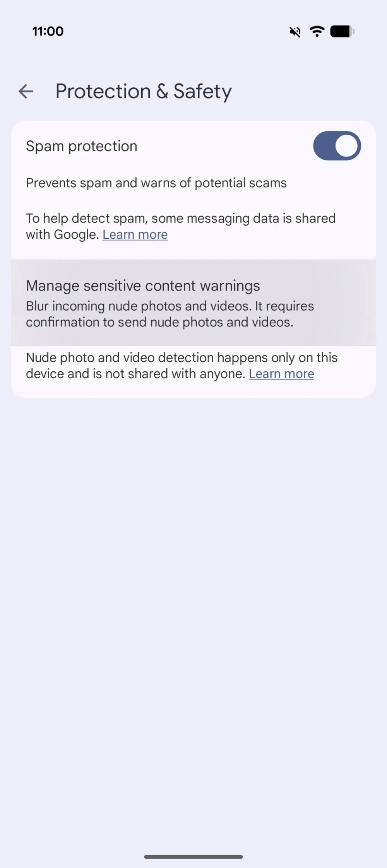Open Learn more about spam data sharing
Viewport: 387px width, 868px height.
pos(135,234)
